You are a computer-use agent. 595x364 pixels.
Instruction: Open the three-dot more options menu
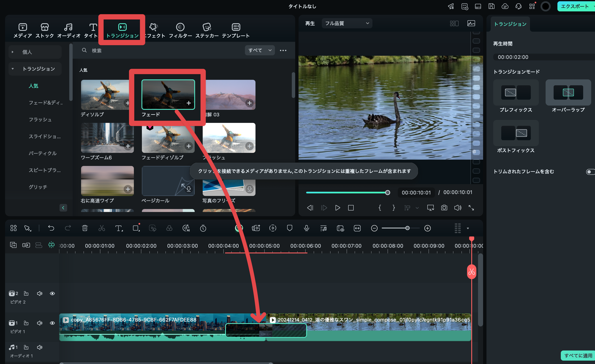click(283, 50)
